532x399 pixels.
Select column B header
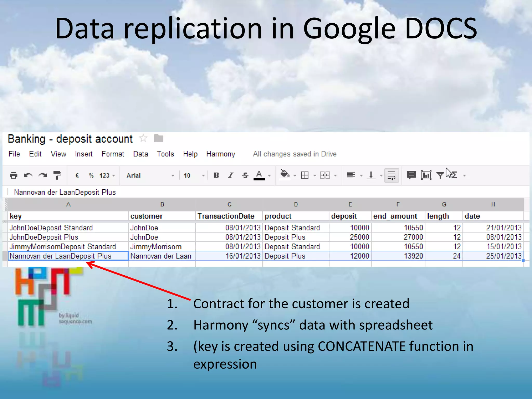point(162,204)
